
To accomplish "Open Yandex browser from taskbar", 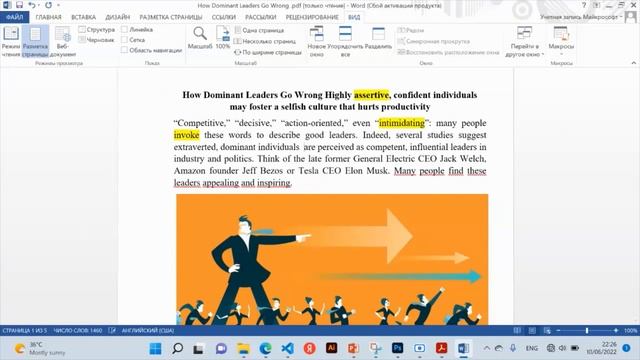I will pyautogui.click(x=309, y=349).
